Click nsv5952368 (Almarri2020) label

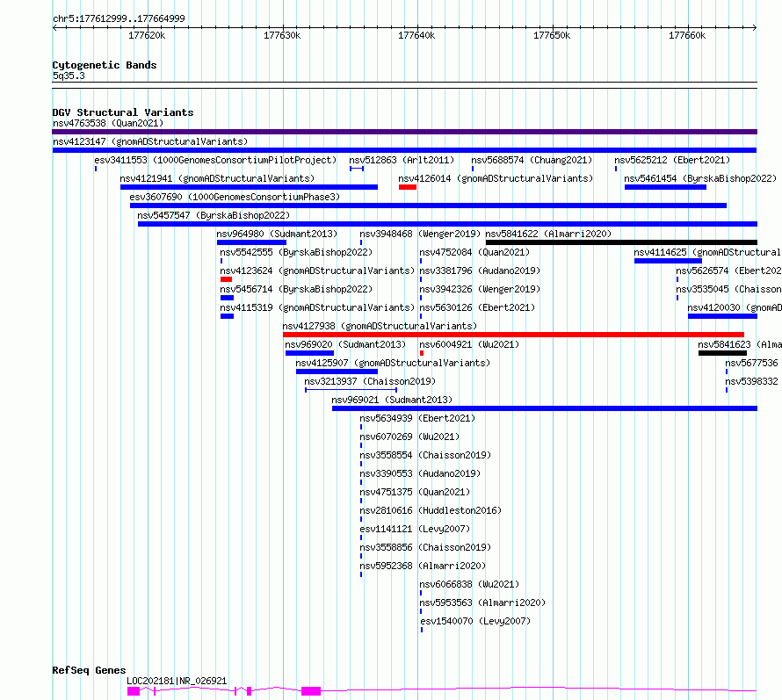point(423,566)
